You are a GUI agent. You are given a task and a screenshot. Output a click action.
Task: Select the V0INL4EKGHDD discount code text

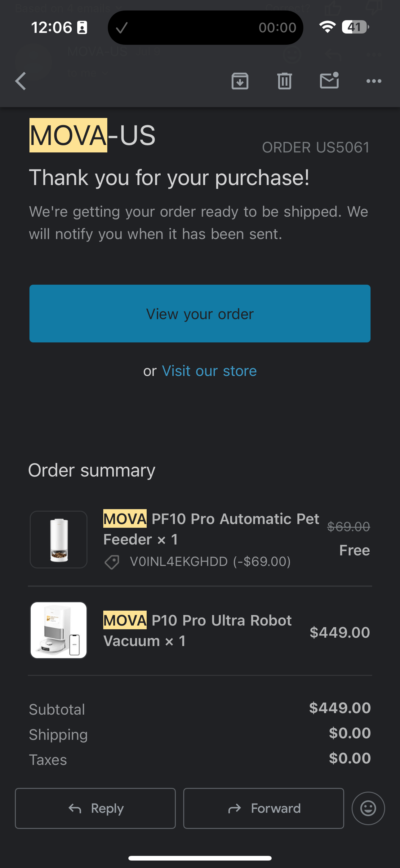click(179, 562)
